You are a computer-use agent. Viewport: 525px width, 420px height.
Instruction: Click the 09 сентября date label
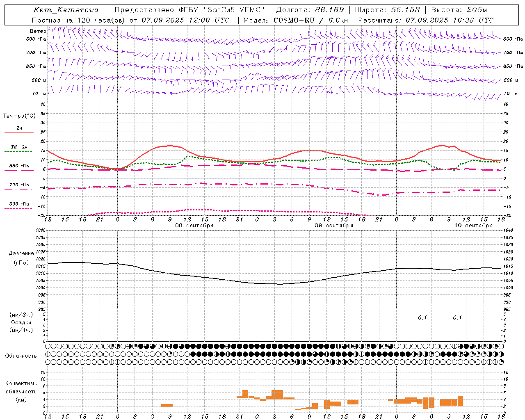pyautogui.click(x=334, y=226)
